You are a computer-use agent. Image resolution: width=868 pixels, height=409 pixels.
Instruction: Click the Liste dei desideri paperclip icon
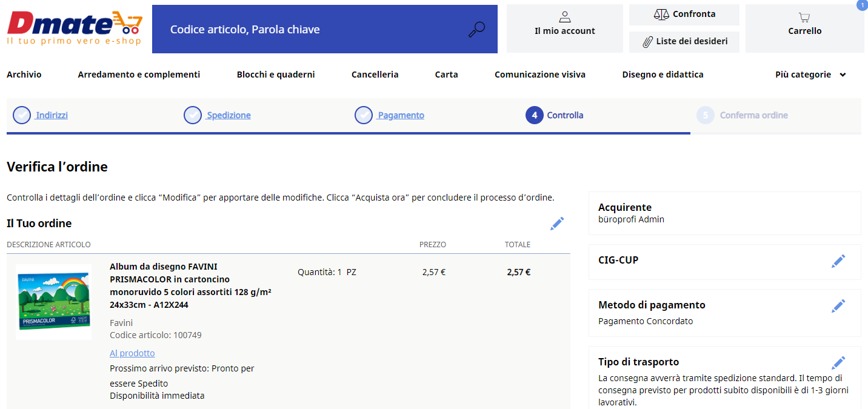tap(649, 41)
